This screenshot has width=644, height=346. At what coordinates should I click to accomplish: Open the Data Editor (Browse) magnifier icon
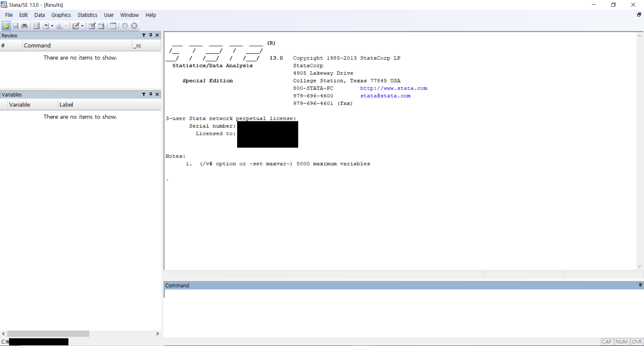point(101,26)
